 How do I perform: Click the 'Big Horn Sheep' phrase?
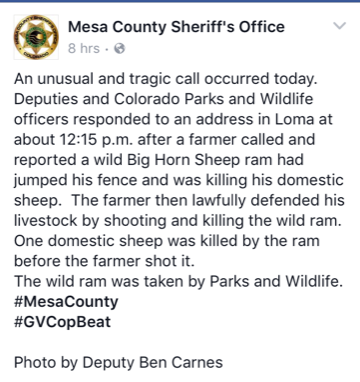(x=182, y=160)
